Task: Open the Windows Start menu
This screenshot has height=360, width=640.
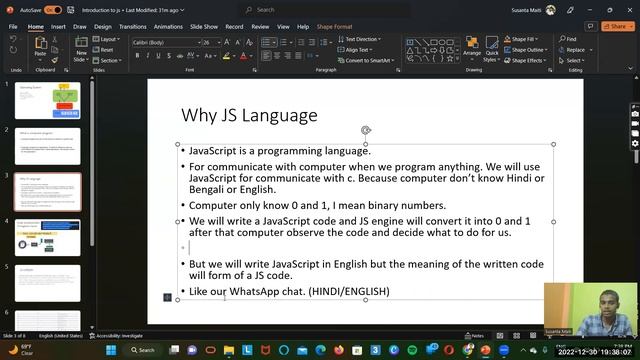Action: (111, 350)
